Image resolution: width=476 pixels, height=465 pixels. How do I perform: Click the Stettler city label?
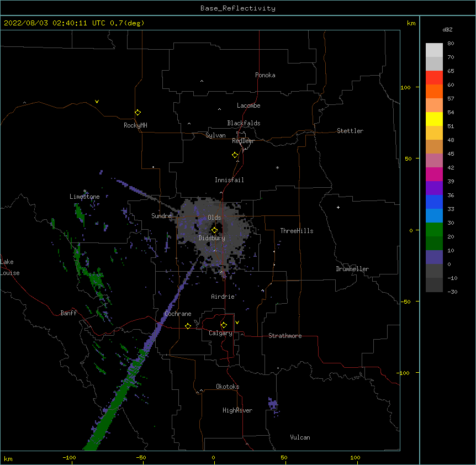(350, 131)
